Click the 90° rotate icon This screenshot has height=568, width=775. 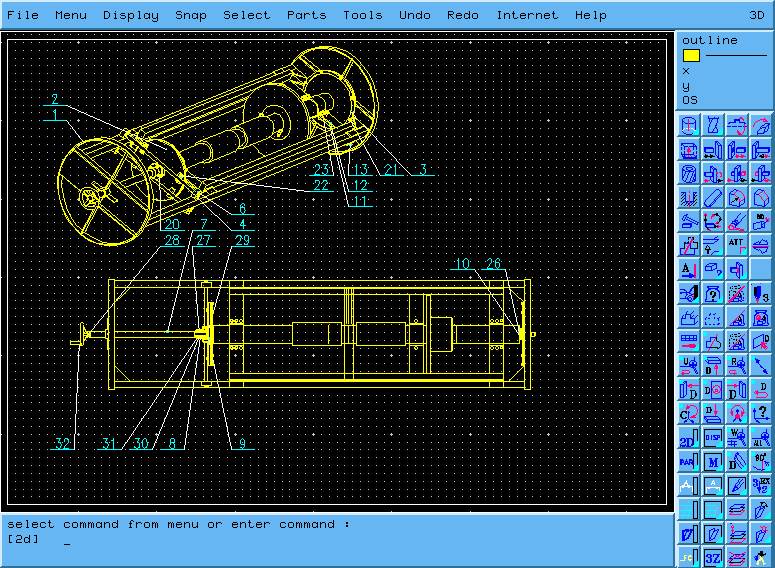coord(762,462)
